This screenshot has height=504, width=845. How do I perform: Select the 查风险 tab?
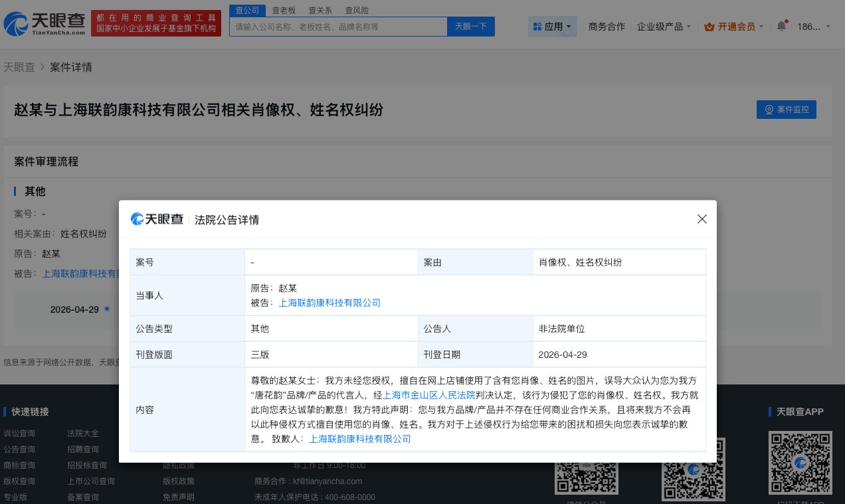pos(355,10)
